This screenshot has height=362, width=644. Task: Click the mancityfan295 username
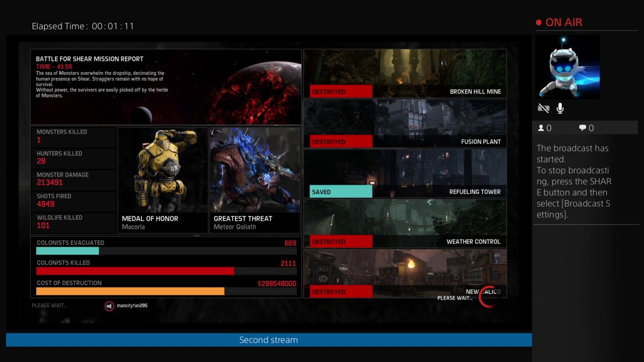point(132,306)
